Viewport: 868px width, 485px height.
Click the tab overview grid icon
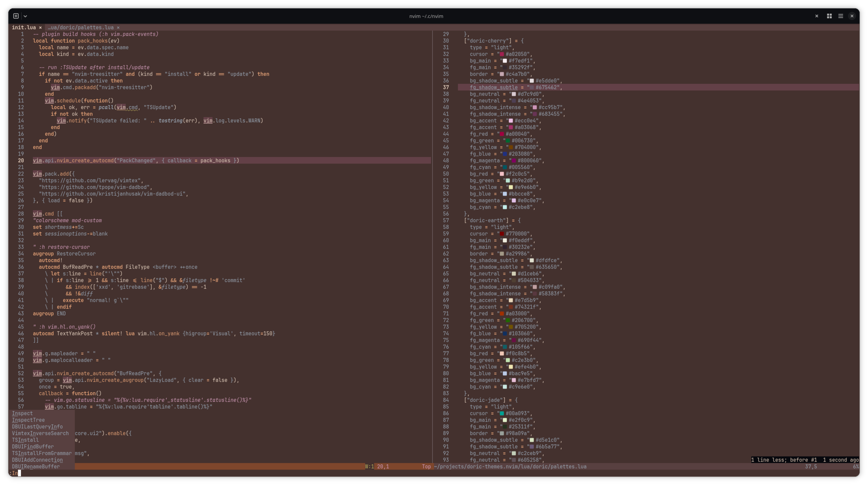click(829, 16)
